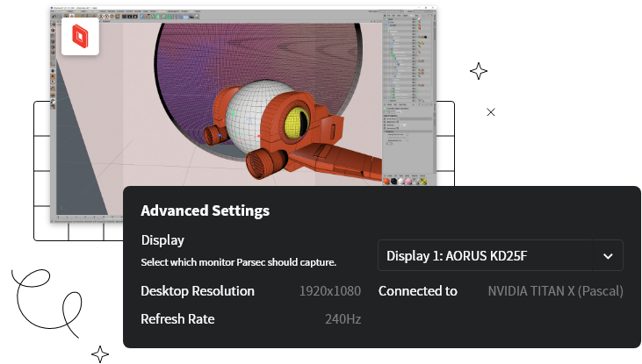This screenshot has width=642, height=364.
Task: Click the "Desktop Resolution" label
Action: point(198,291)
